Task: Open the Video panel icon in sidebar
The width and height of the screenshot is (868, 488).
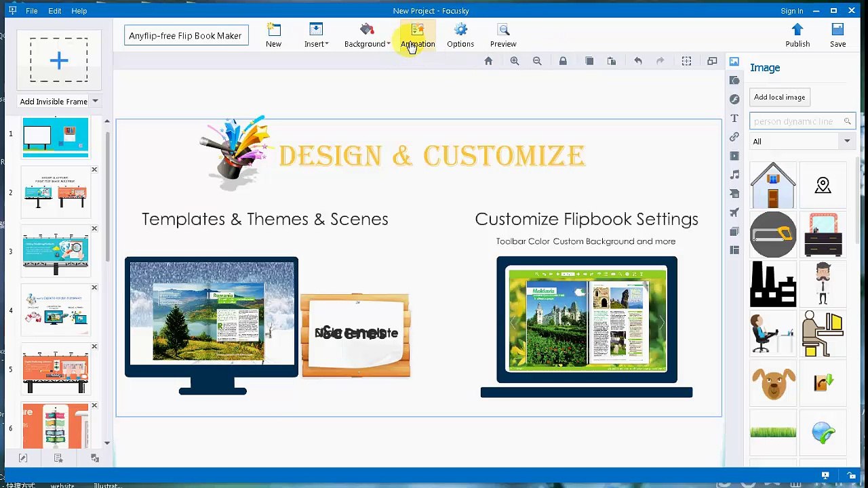Action: (x=734, y=156)
